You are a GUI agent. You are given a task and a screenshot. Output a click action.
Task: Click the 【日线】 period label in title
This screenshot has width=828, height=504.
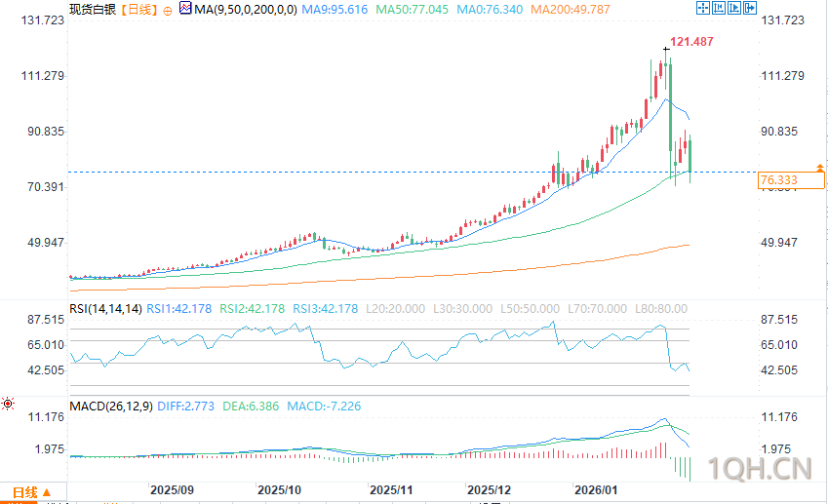(x=138, y=10)
